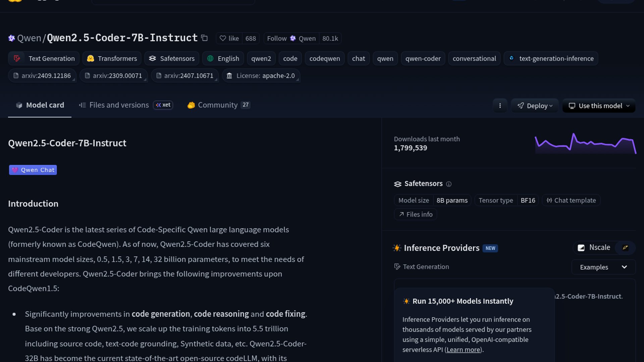Switch to Files and versions tab

coord(119,105)
